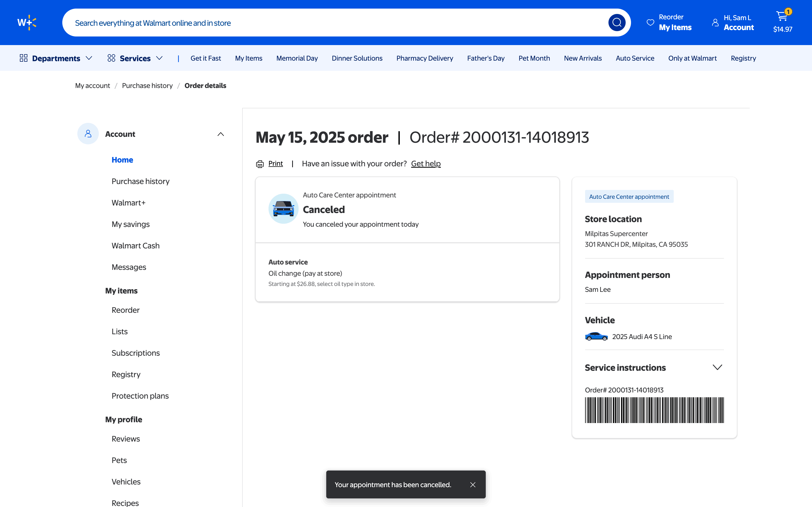Click the search magnifier button
Screen dimensions: 812x507
coord(616,23)
